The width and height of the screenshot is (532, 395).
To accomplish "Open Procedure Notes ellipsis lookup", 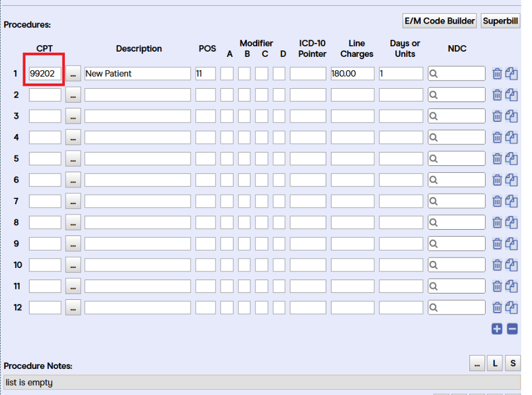I will tap(477, 364).
